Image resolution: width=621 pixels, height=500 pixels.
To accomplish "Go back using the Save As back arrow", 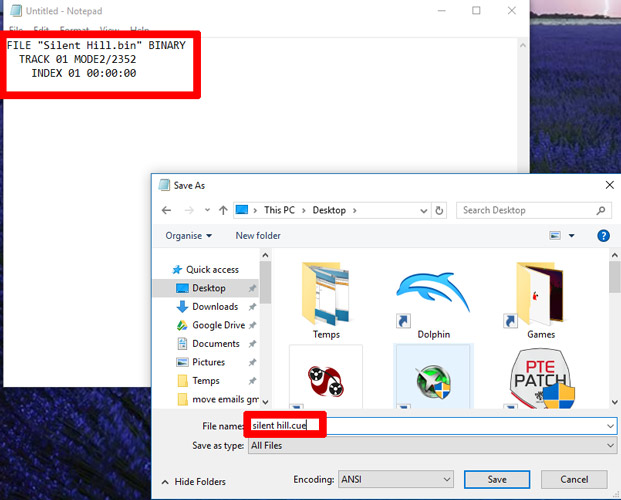I will [x=166, y=210].
